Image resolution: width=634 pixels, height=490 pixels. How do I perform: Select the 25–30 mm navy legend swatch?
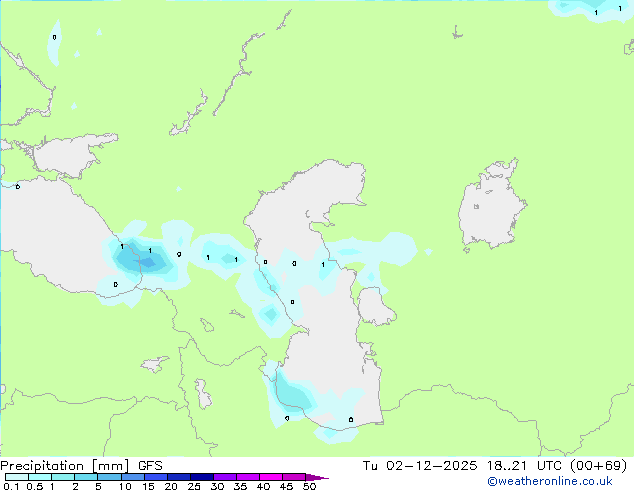click(202, 477)
